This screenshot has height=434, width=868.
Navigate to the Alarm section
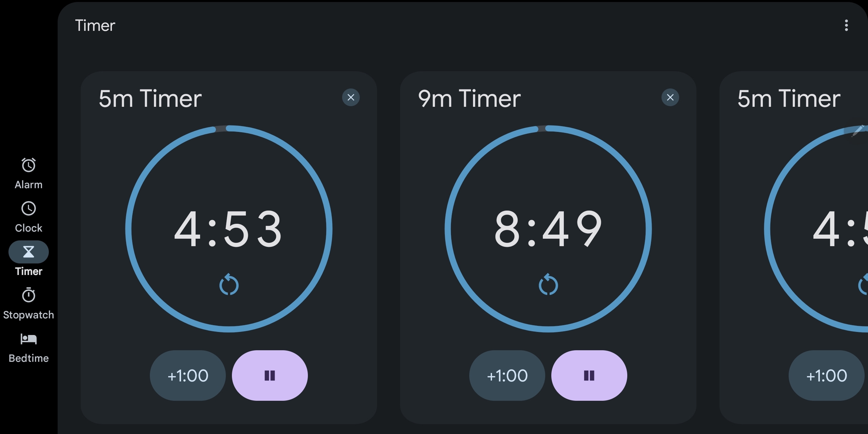(28, 172)
